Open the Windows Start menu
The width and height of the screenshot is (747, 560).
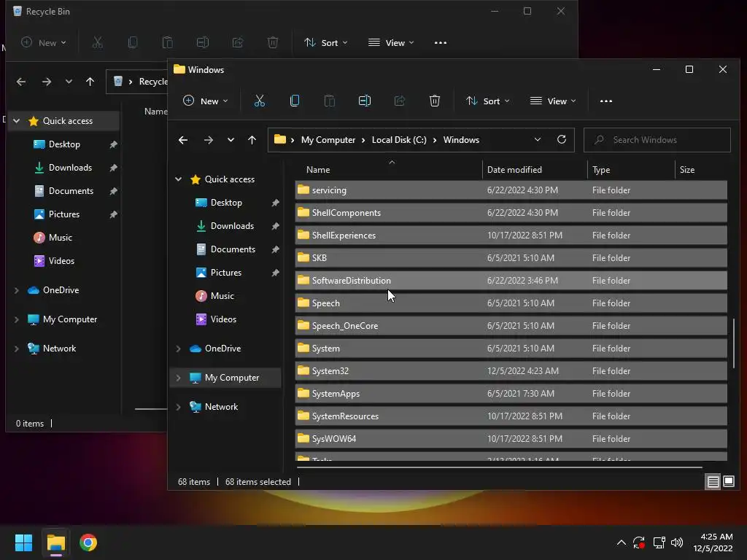(x=23, y=542)
